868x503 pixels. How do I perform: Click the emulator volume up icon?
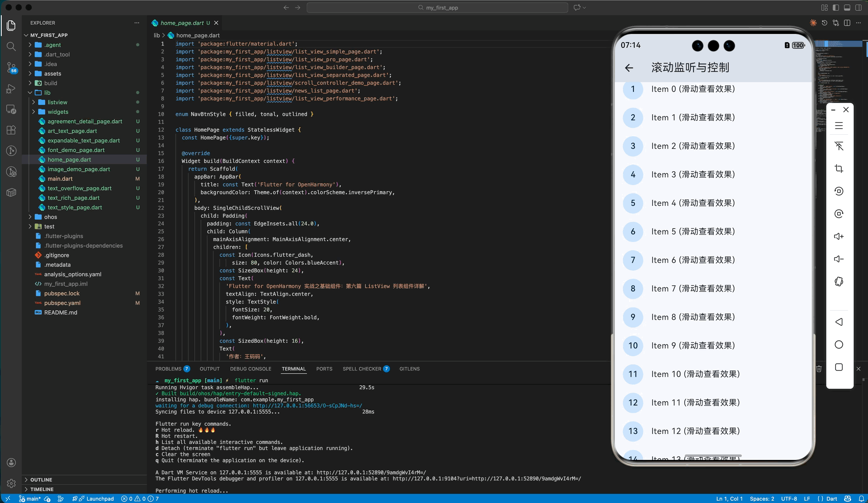pyautogui.click(x=838, y=236)
